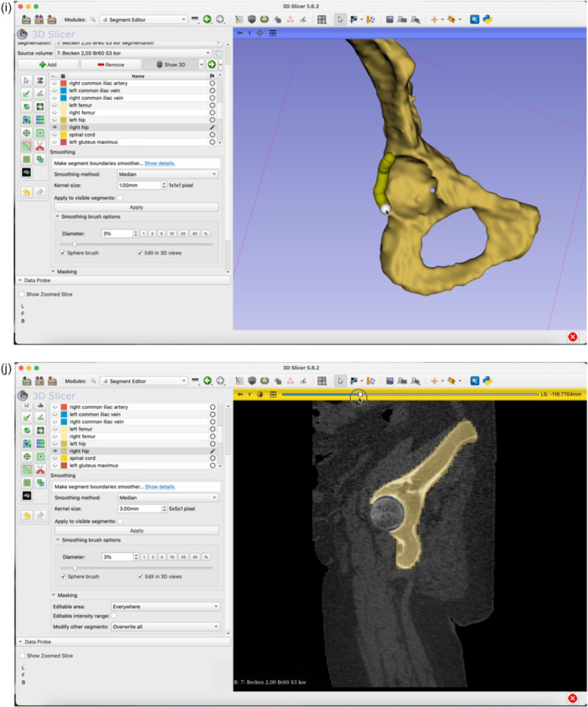Click left hip color swatch in top window
The width and height of the screenshot is (588, 707).
coord(63,120)
